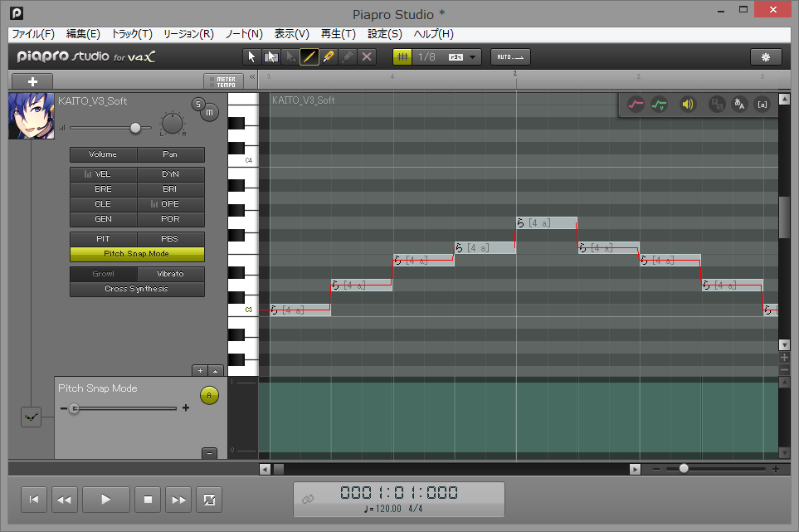The height and width of the screenshot is (532, 799).
Task: Click the horizontal zoom slider handle
Action: (684, 468)
